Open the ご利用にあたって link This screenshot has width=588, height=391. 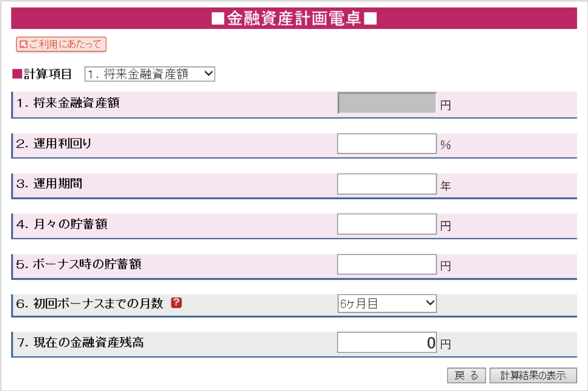61,44
